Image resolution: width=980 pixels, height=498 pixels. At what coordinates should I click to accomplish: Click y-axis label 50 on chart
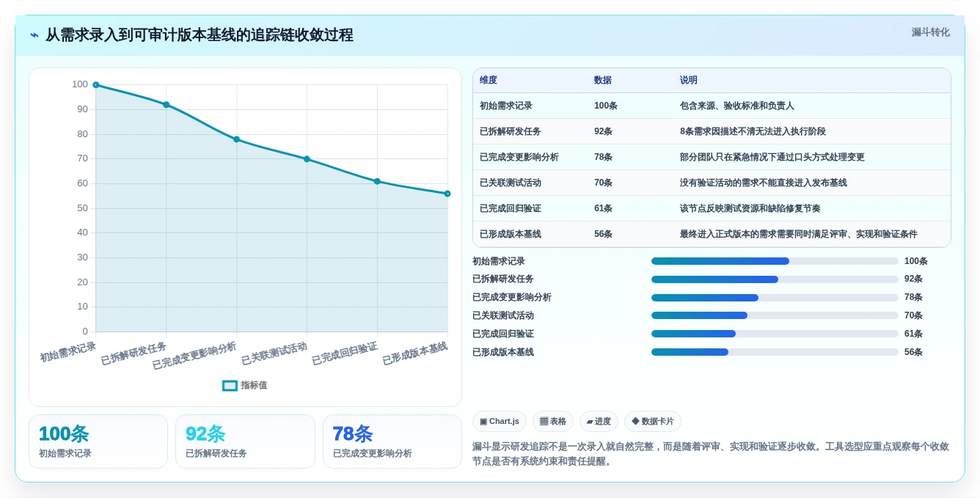pyautogui.click(x=82, y=208)
